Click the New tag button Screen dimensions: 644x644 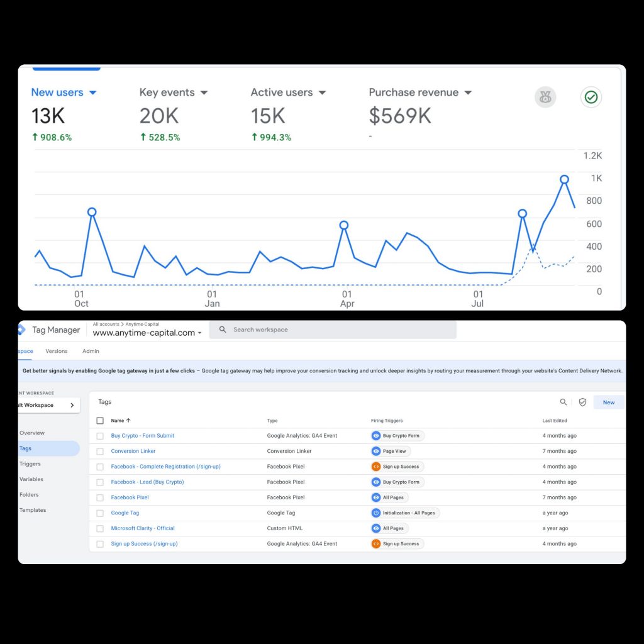click(x=608, y=402)
